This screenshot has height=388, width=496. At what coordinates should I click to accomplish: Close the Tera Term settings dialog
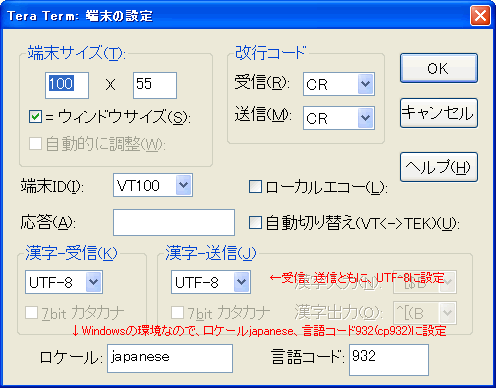pos(480,15)
